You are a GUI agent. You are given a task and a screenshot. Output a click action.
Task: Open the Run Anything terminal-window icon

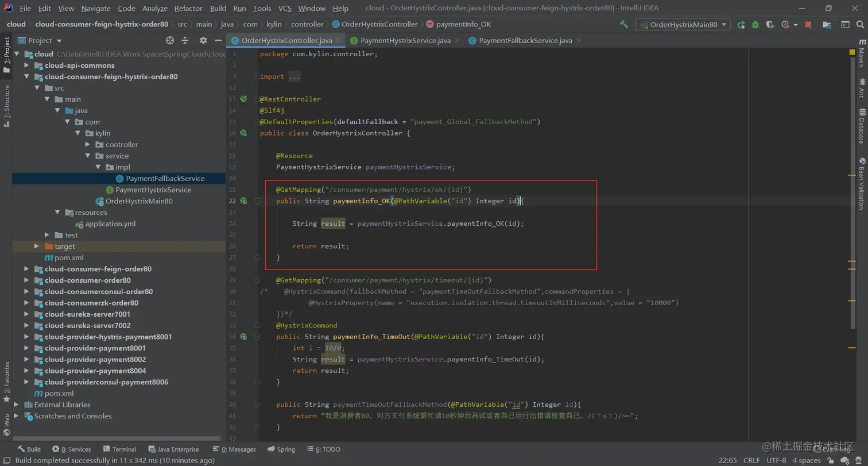click(845, 25)
